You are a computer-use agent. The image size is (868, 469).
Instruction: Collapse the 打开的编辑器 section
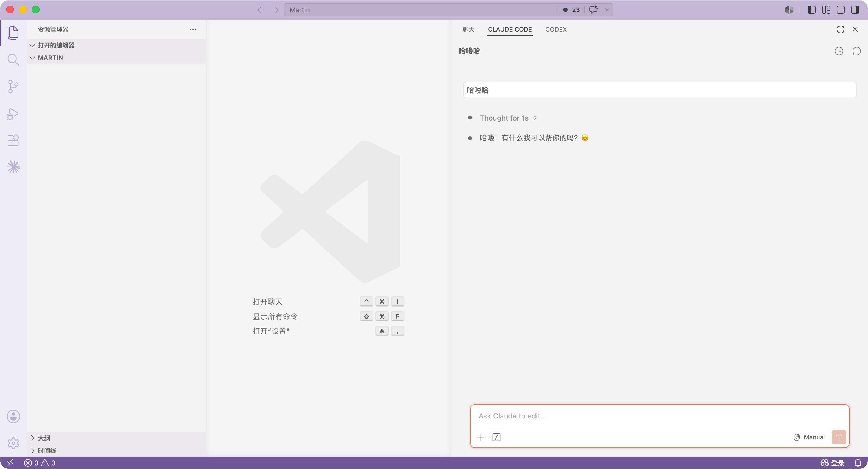[116, 45]
